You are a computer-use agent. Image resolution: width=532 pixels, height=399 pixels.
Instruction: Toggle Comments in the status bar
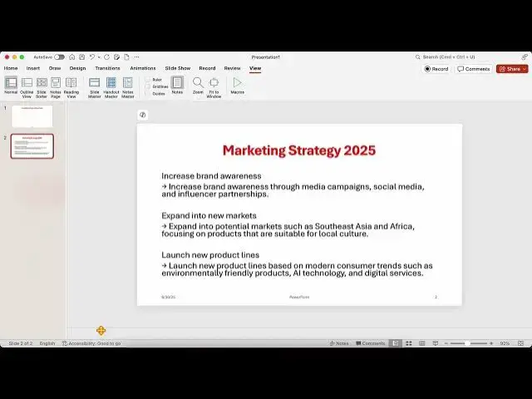[370, 343]
